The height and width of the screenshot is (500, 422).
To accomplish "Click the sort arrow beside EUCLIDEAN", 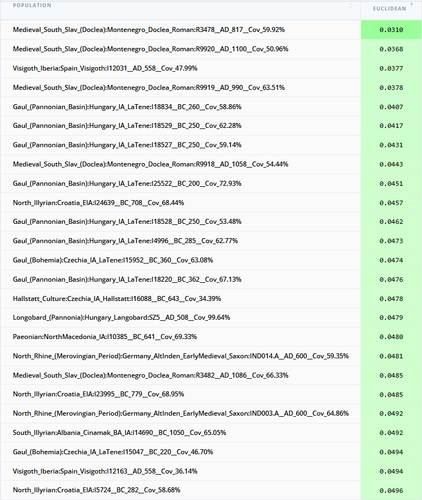I will click(411, 6).
